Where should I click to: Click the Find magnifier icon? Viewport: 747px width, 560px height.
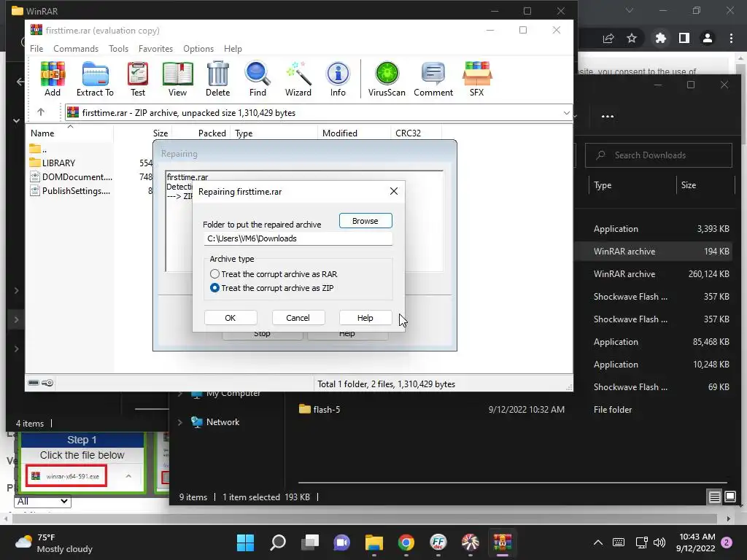click(x=258, y=79)
